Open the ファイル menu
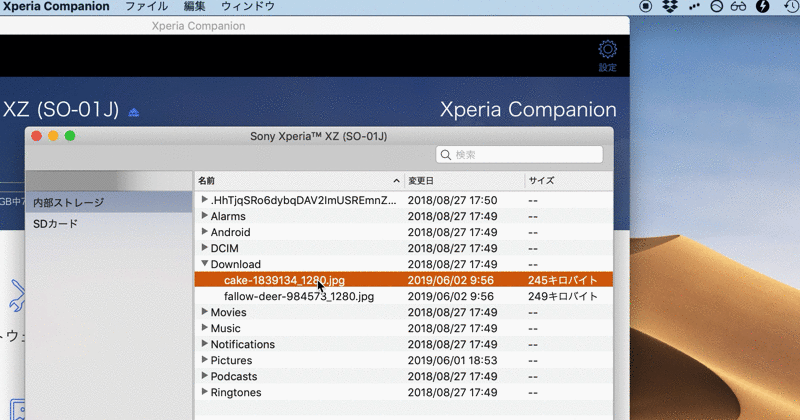Image resolution: width=800 pixels, height=420 pixels. pyautogui.click(x=146, y=7)
